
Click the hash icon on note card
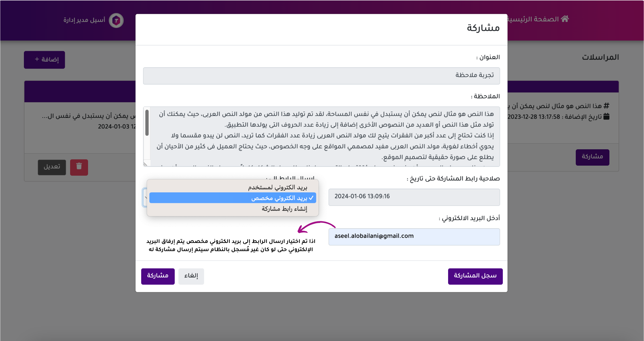point(607,106)
